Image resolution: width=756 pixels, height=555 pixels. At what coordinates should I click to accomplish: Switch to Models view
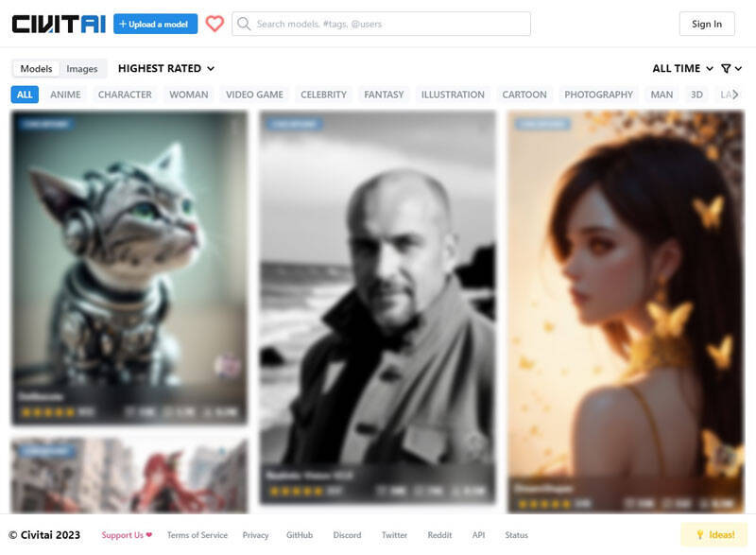click(36, 69)
